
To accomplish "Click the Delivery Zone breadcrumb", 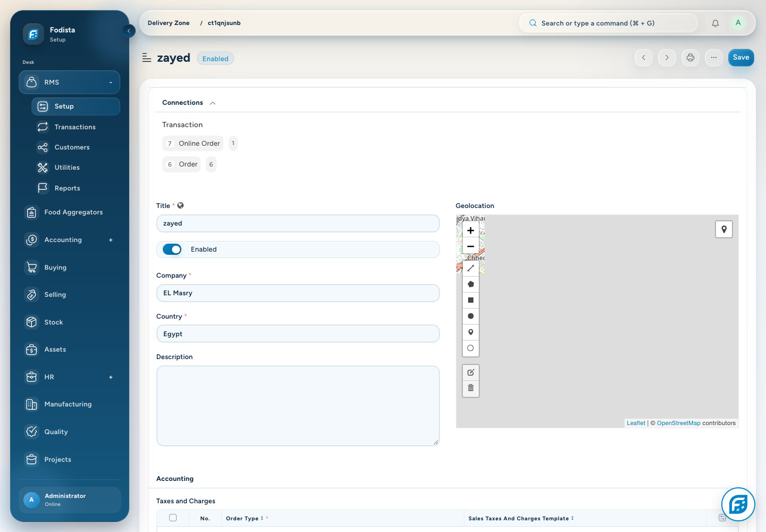I will point(169,23).
